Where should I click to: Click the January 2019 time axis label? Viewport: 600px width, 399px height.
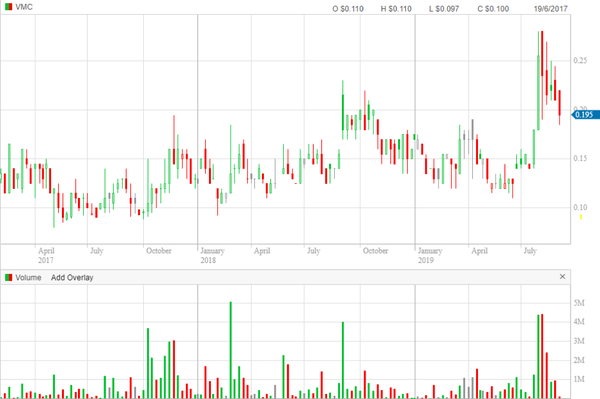(430, 255)
